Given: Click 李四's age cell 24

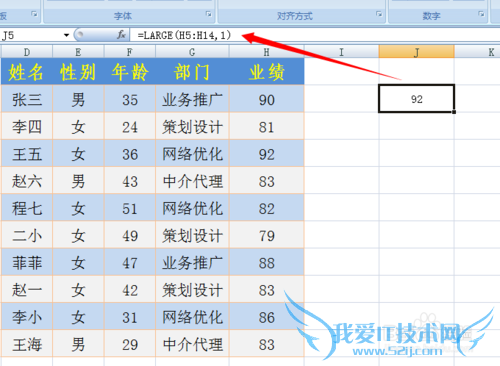Looking at the screenshot, I should [130, 127].
